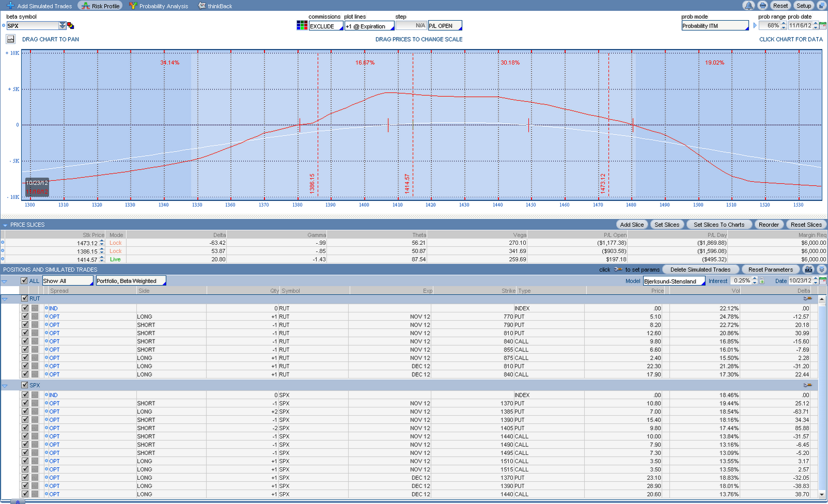The image size is (828, 504).
Task: Click the gray square on the RUT 770 PUT row
Action: [35, 316]
